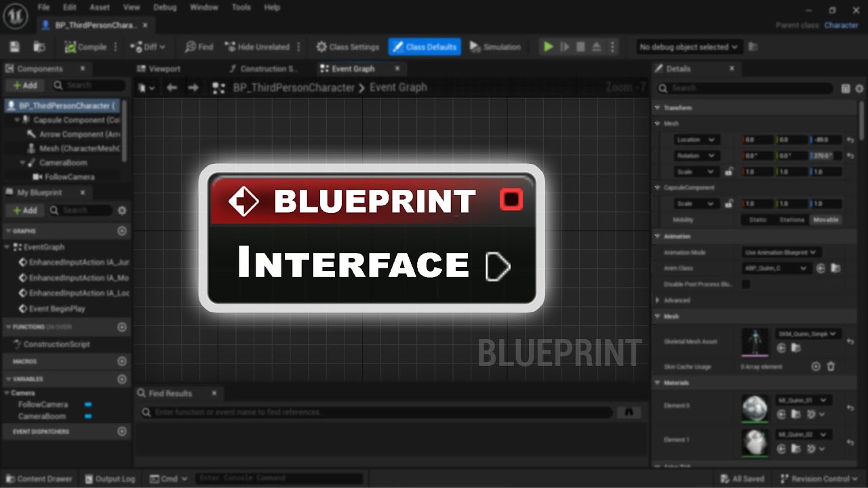Screen dimensions: 868x488
Task: Open Details property matrix grid icon
Action: tap(846, 88)
